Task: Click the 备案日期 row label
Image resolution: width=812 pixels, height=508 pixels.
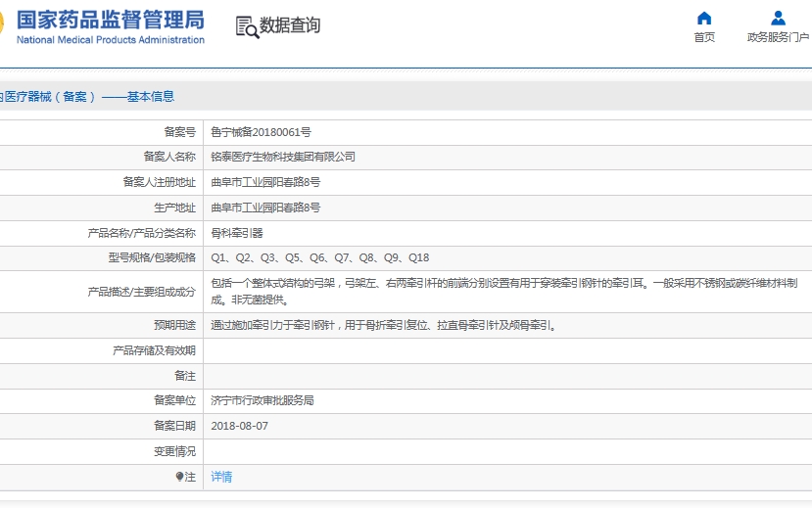Action: click(175, 426)
